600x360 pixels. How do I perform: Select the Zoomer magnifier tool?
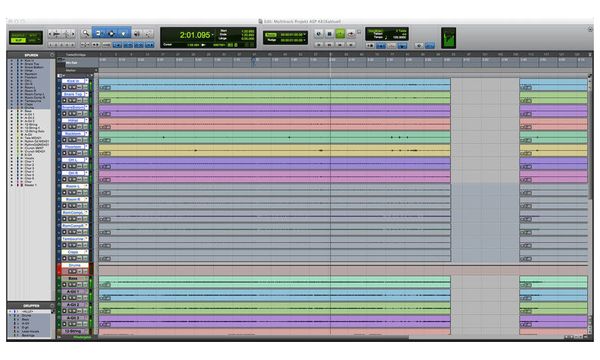point(85,34)
